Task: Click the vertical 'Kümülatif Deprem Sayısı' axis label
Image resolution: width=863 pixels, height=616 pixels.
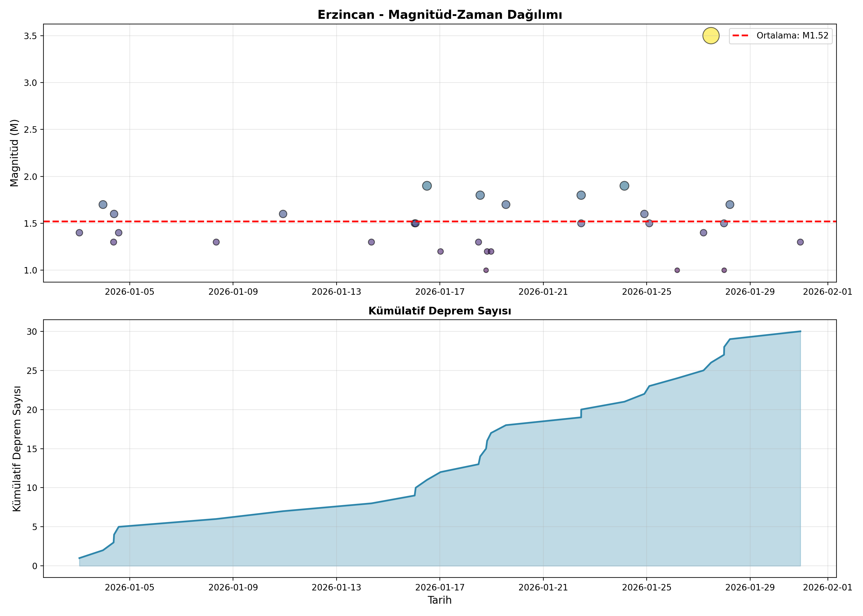Action: [17, 449]
